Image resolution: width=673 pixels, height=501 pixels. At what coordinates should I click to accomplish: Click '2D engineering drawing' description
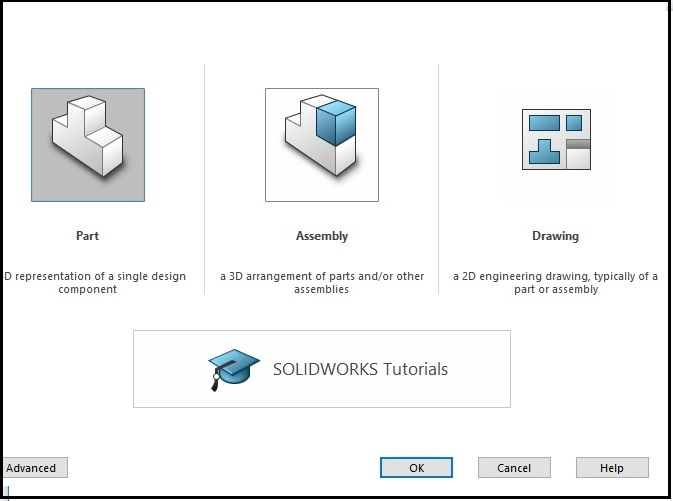[555, 282]
